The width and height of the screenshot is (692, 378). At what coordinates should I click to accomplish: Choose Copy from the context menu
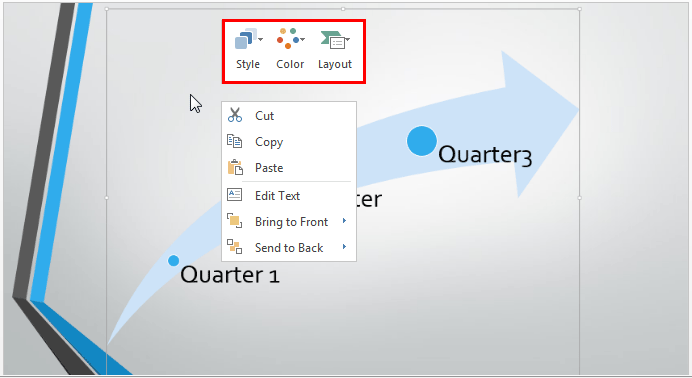click(289, 142)
